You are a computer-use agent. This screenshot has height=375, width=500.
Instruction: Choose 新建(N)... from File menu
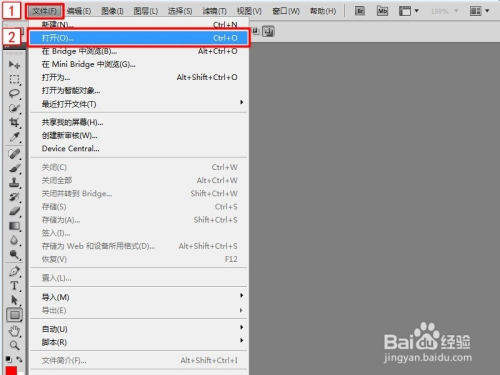pyautogui.click(x=139, y=25)
